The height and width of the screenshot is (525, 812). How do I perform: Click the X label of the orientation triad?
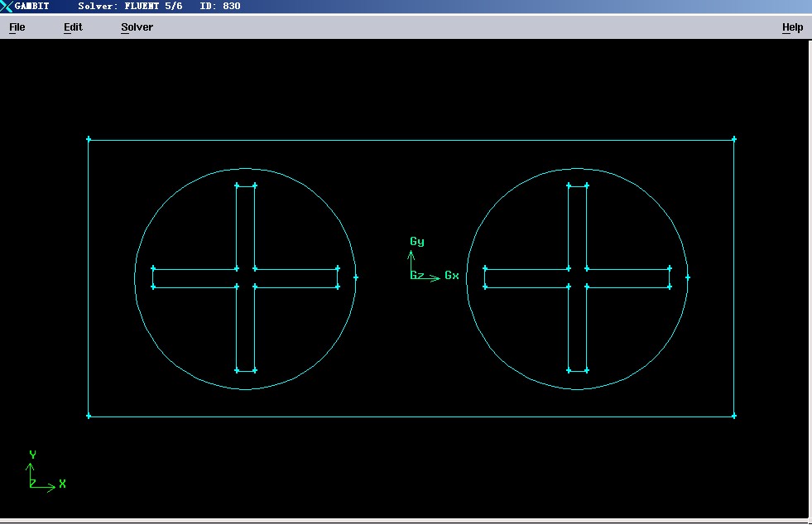pyautogui.click(x=62, y=484)
